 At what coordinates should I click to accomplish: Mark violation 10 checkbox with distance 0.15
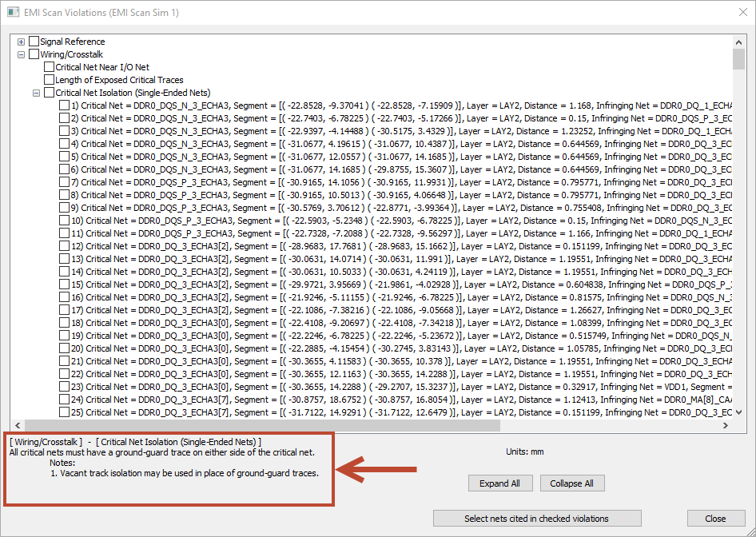(x=64, y=221)
